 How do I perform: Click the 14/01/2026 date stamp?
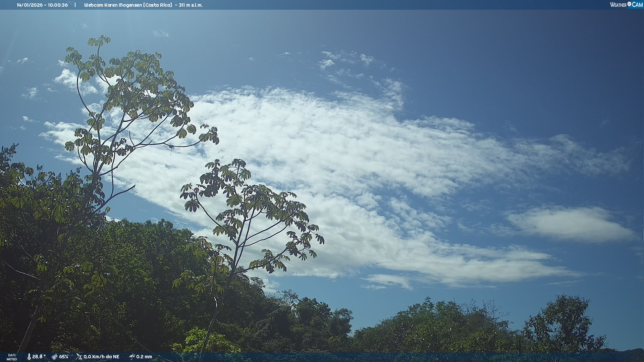pos(30,5)
